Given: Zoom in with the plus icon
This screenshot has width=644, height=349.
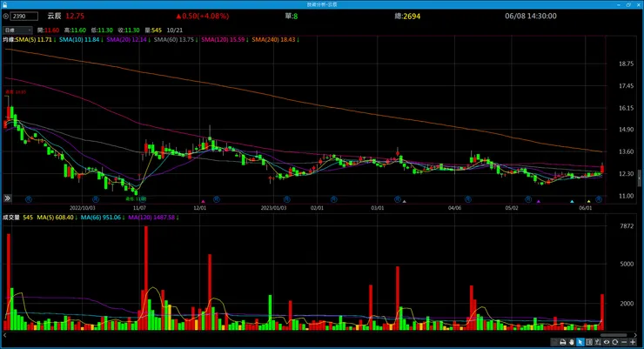Looking at the screenshot, I should click(x=633, y=342).
